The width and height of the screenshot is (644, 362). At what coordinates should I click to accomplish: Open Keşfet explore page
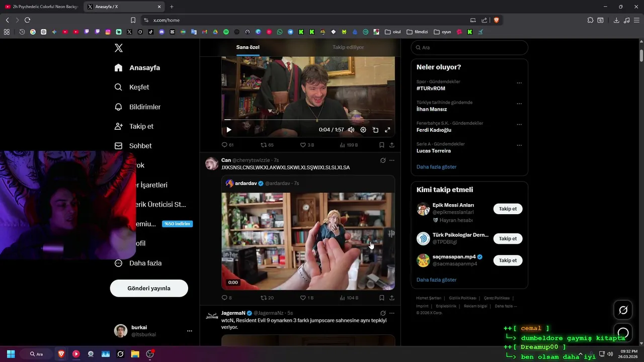click(x=132, y=87)
